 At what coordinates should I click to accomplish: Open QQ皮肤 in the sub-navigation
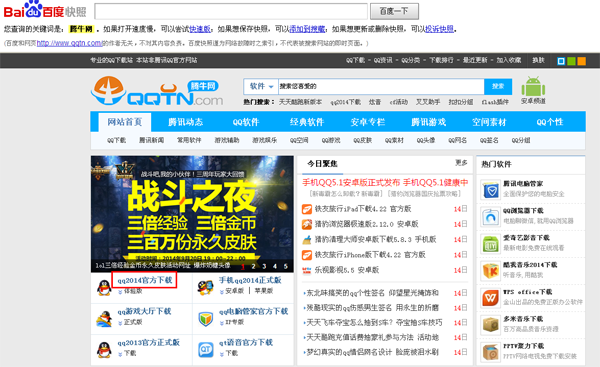point(363,140)
